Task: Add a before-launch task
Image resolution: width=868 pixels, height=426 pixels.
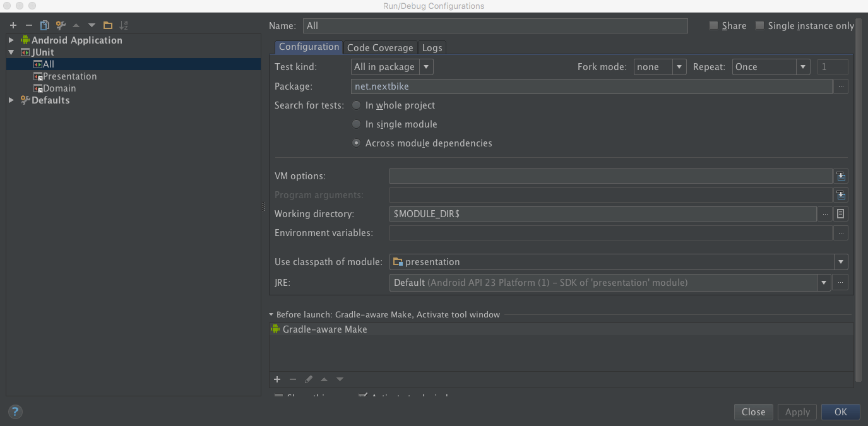Action: [x=276, y=379]
